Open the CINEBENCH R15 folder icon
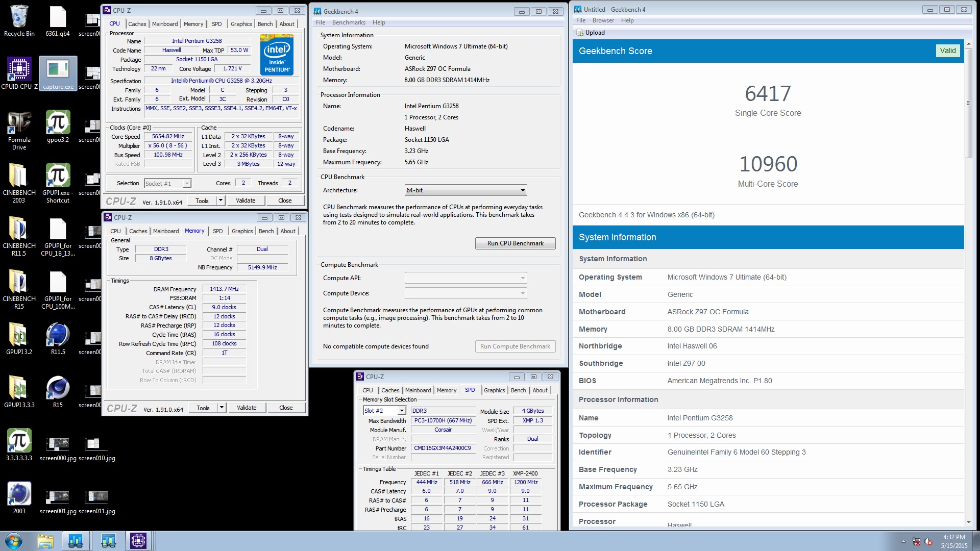 pos(19,290)
